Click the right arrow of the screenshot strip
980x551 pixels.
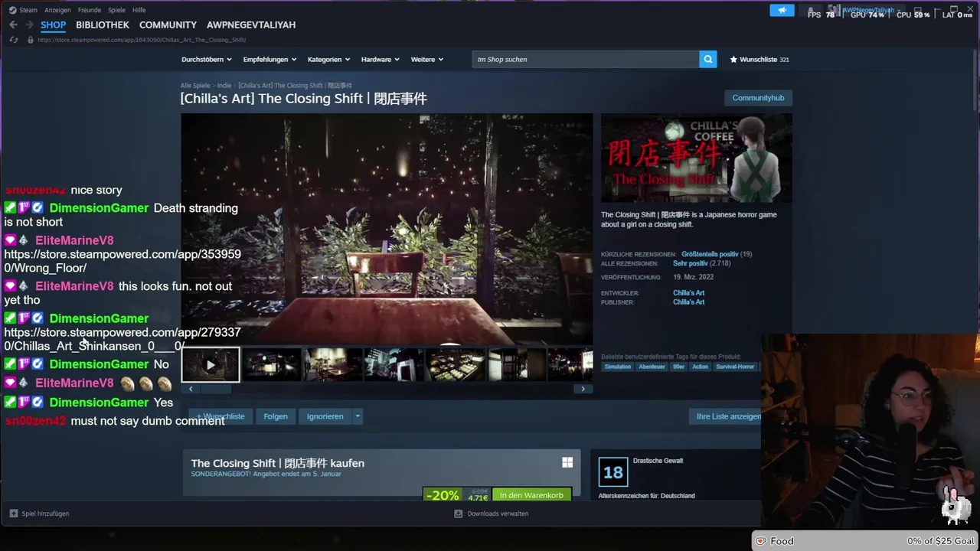[583, 389]
